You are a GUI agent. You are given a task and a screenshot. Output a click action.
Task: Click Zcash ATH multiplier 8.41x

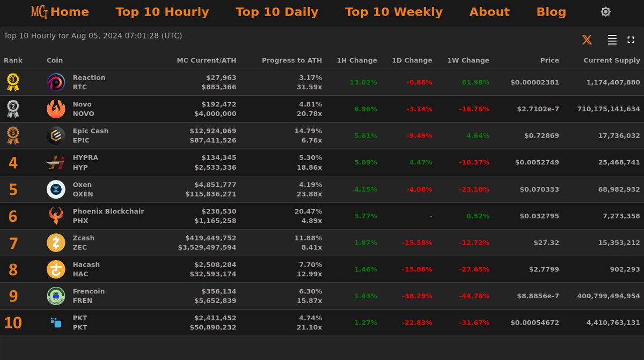tap(311, 247)
